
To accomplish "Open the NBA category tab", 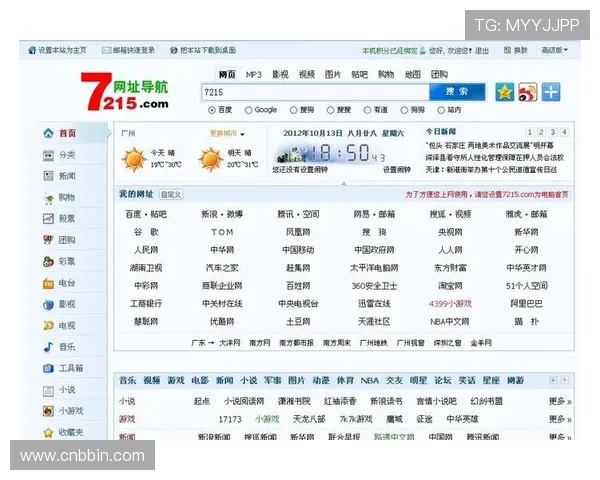I will point(370,380).
